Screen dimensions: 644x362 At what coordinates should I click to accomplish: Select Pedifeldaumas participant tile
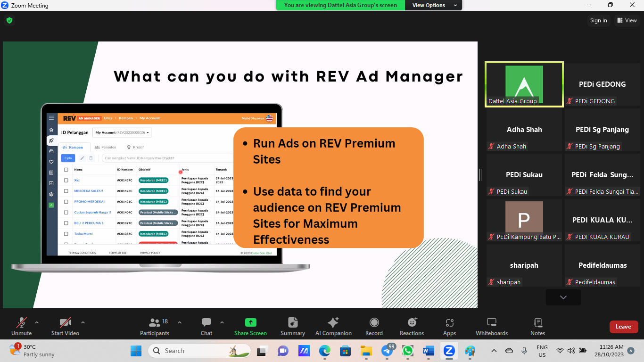tap(603, 265)
